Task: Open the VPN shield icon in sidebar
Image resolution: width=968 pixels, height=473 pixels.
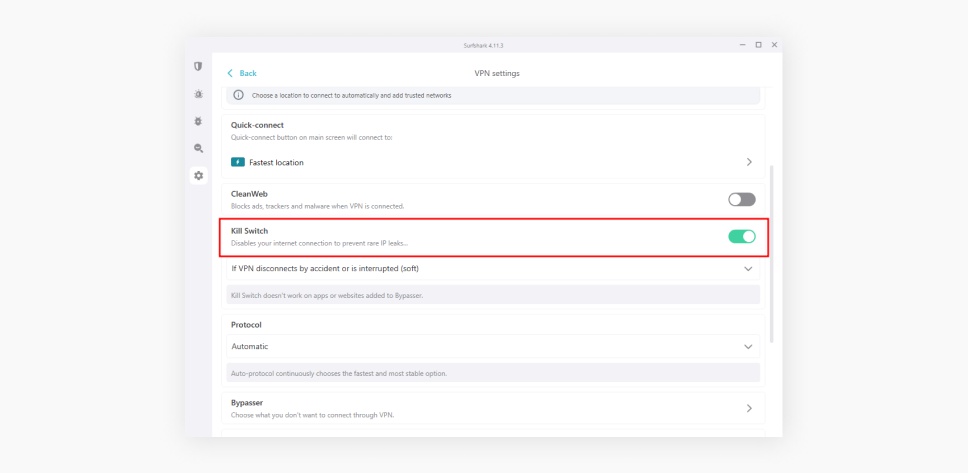Action: coord(198,66)
